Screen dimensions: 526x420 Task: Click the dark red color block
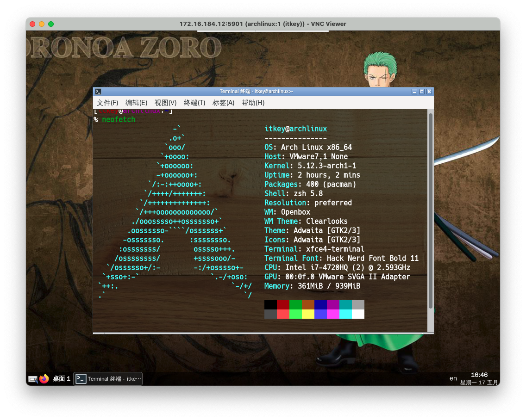click(x=283, y=305)
